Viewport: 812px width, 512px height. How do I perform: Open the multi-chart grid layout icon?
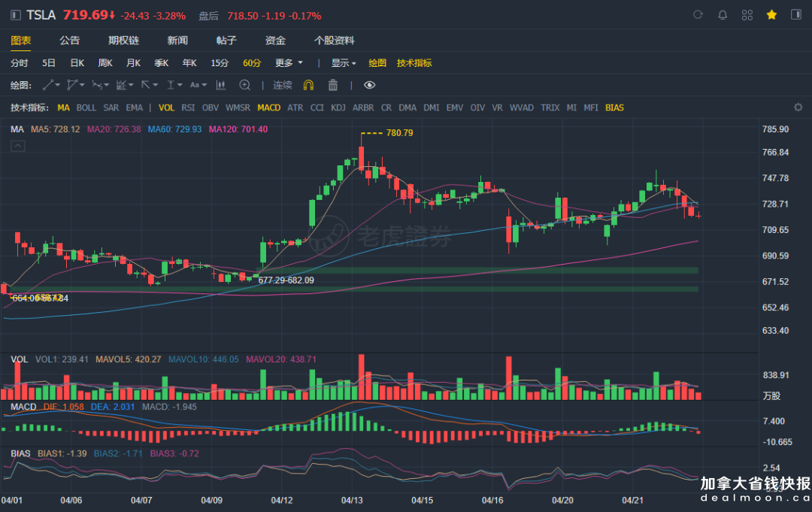pos(747,15)
